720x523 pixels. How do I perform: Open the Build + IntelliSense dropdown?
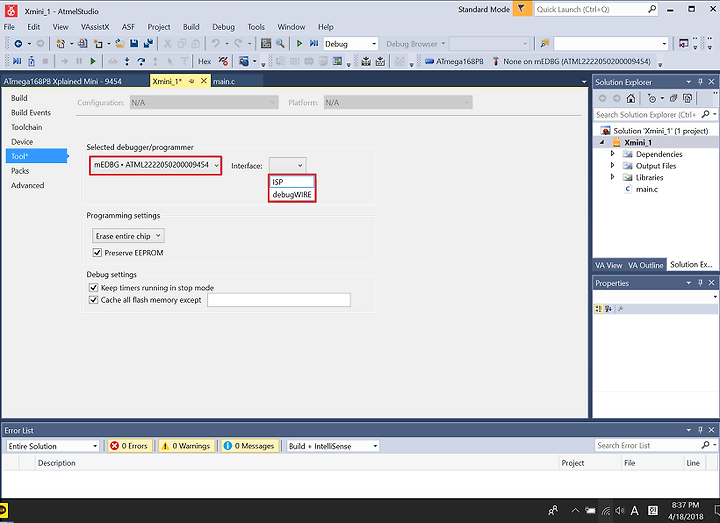[333, 446]
